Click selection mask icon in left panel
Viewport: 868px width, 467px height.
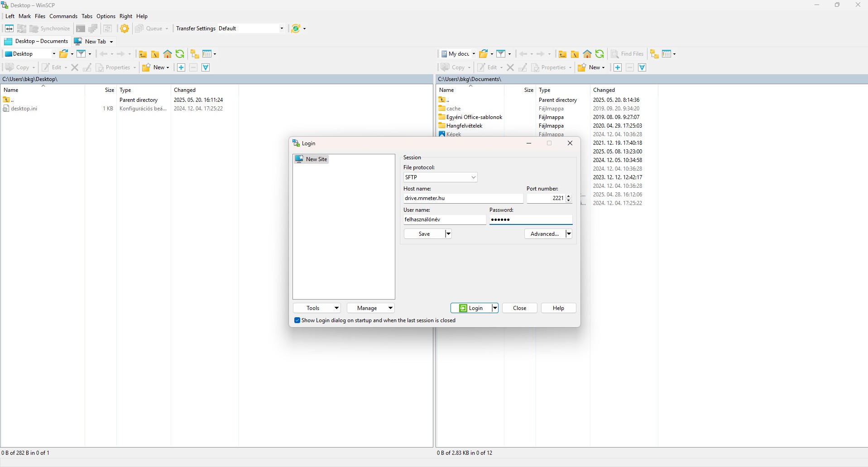206,67
